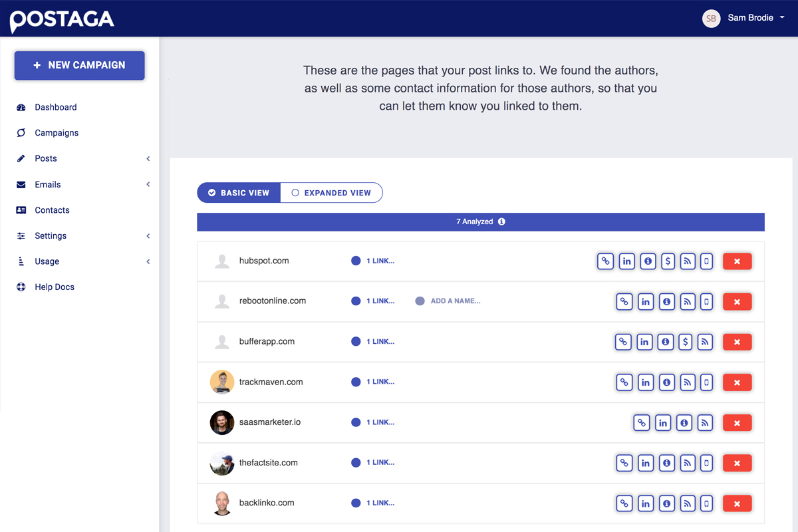Toggle the dot beside Add a Name
Image resolution: width=798 pixels, height=532 pixels.
[420, 301]
